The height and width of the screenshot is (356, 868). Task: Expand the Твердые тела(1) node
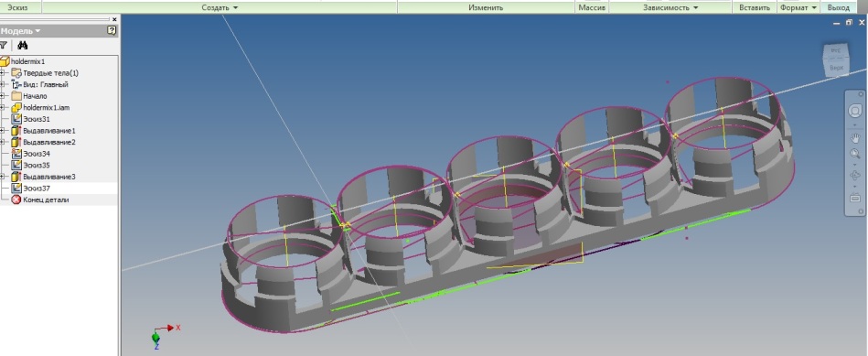[x=3, y=73]
